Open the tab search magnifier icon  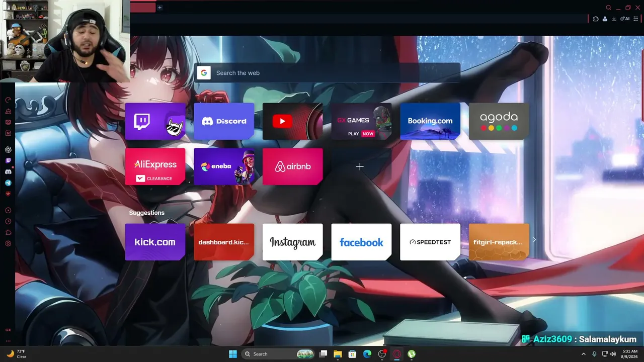(608, 8)
